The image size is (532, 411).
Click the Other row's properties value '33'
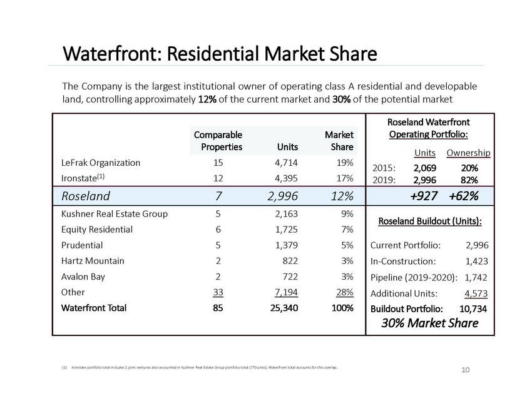218,292
